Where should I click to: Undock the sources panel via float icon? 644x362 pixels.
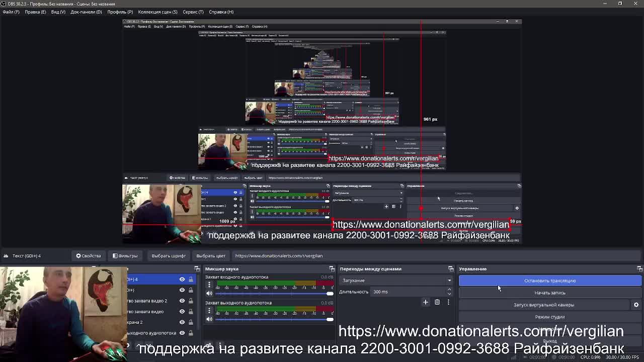tap(197, 269)
